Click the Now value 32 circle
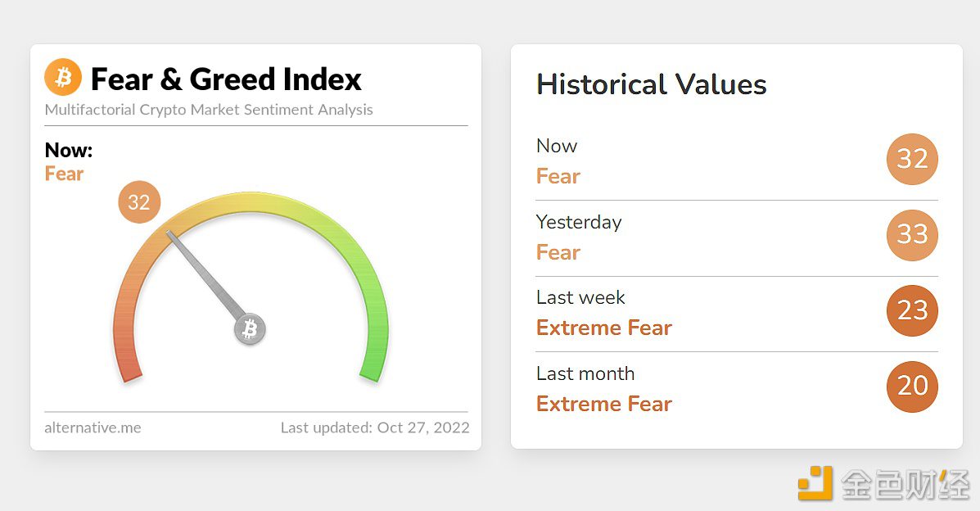980x511 pixels. coord(912,159)
